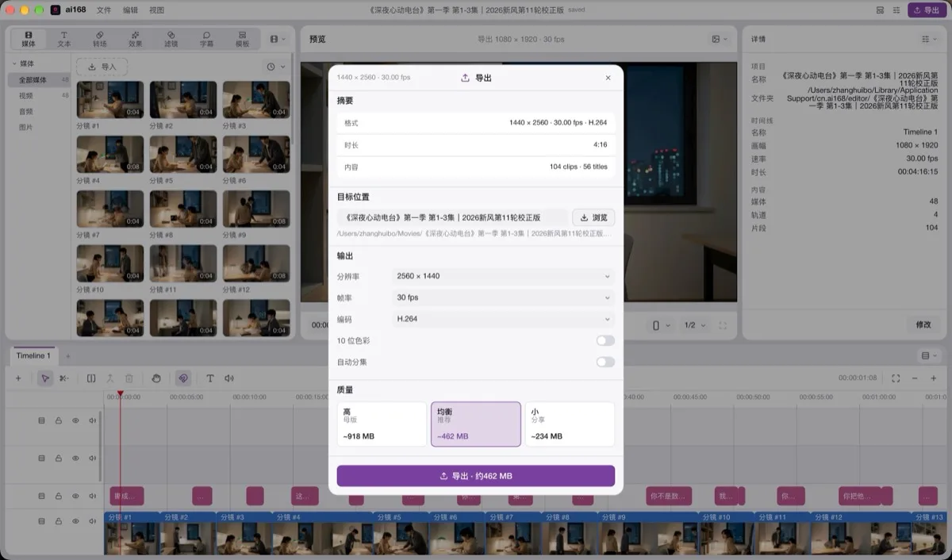Toggle the magnet snapping icon
The width and height of the screenshot is (952, 560).
point(183,378)
